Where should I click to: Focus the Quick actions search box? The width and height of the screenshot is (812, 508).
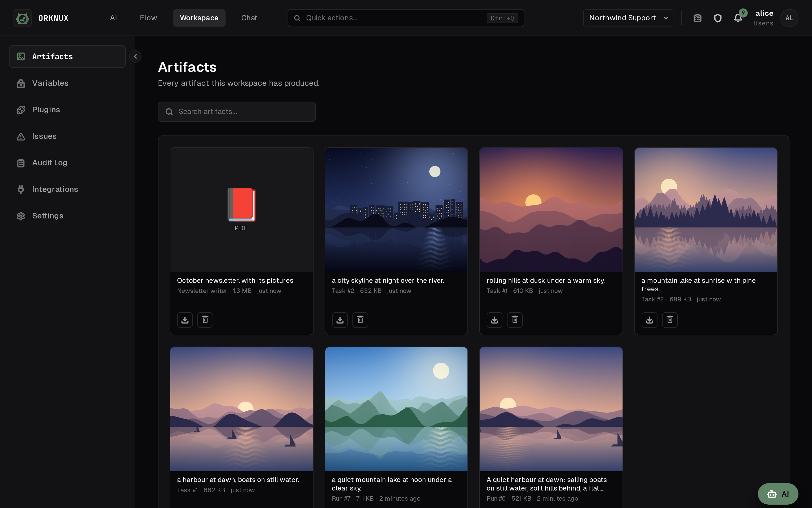pos(406,18)
